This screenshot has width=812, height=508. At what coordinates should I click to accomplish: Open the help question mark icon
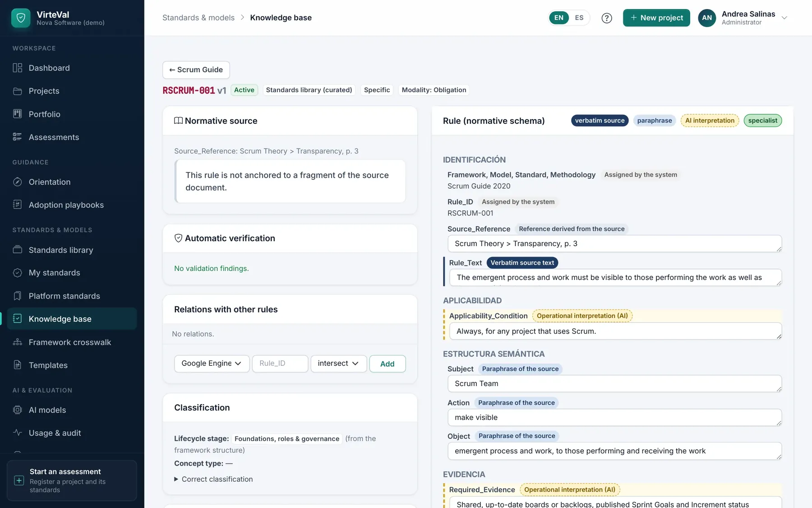click(607, 18)
